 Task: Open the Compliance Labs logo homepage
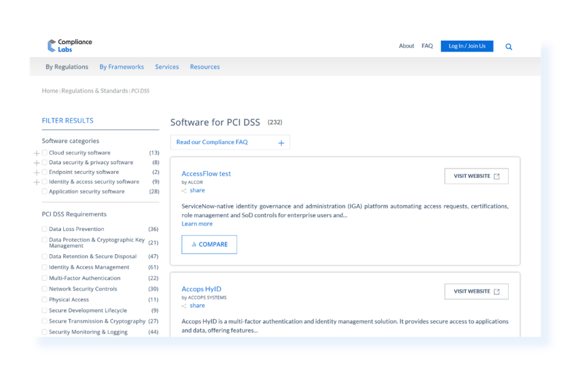[x=69, y=46]
